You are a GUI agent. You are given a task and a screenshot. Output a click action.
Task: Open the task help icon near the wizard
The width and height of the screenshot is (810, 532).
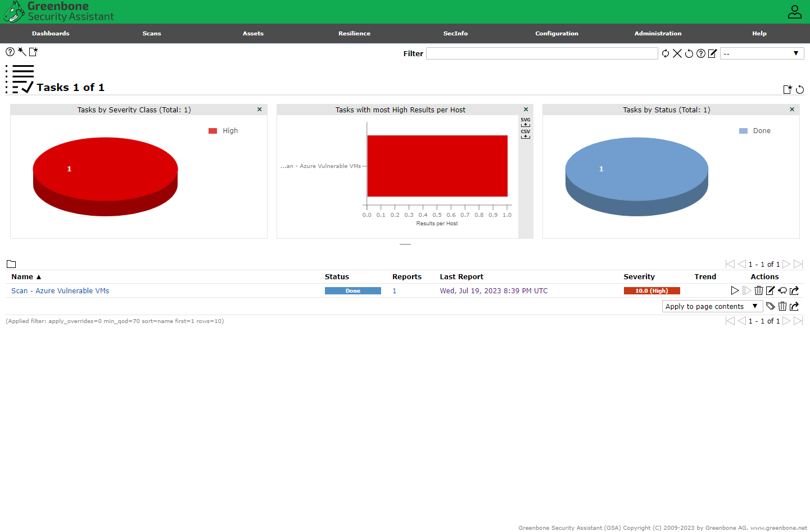[x=10, y=52]
